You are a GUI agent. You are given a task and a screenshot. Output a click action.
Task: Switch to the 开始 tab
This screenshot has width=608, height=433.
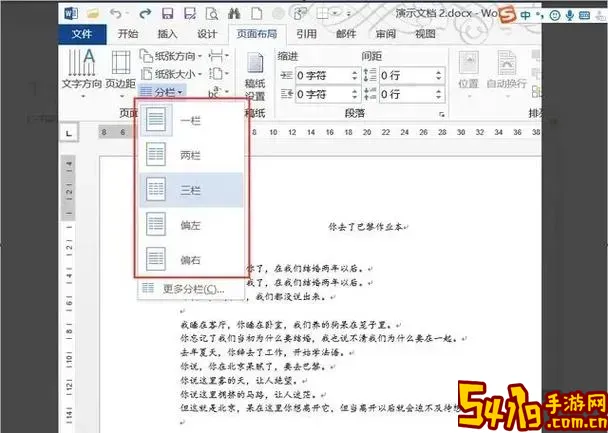128,34
